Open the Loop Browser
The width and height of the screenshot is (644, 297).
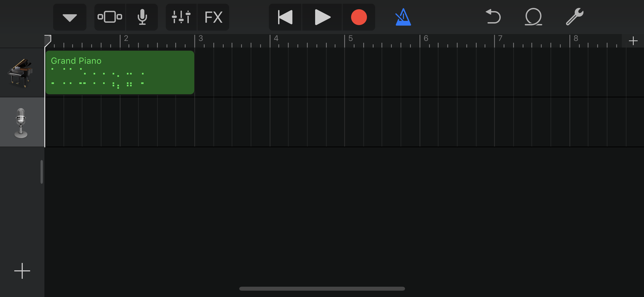pos(533,17)
